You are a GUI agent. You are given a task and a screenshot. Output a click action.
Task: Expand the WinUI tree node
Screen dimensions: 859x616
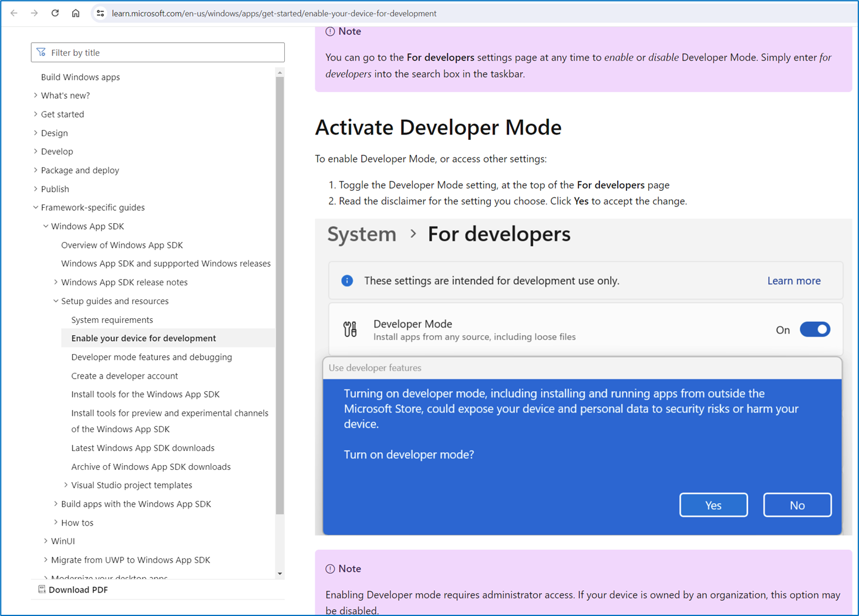click(46, 541)
